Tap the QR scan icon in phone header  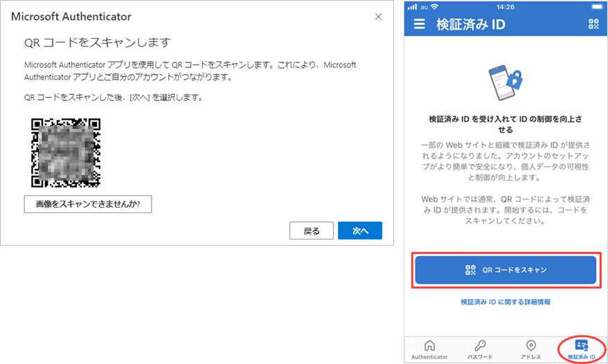click(593, 24)
